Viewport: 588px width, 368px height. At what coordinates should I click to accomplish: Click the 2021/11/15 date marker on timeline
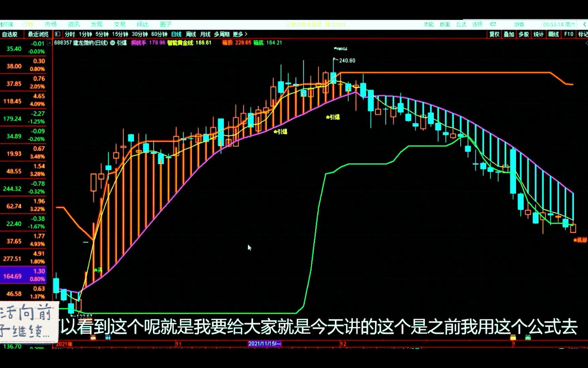[265, 343]
